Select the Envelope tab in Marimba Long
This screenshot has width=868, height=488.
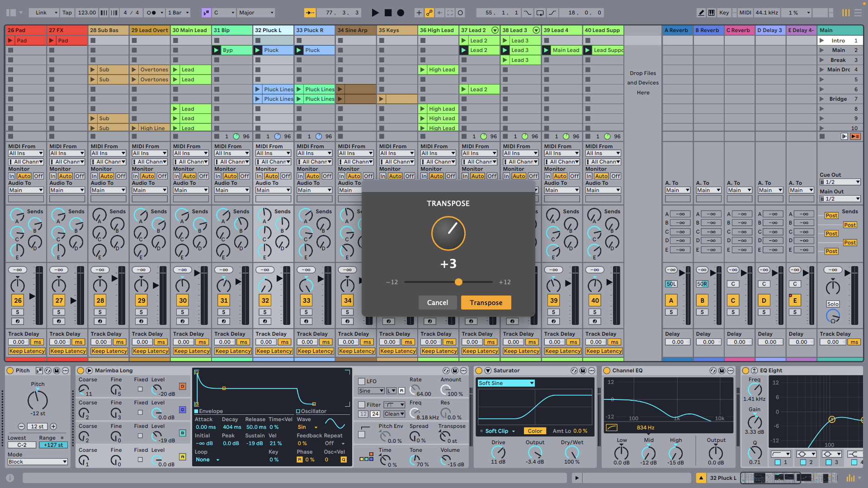[208, 411]
